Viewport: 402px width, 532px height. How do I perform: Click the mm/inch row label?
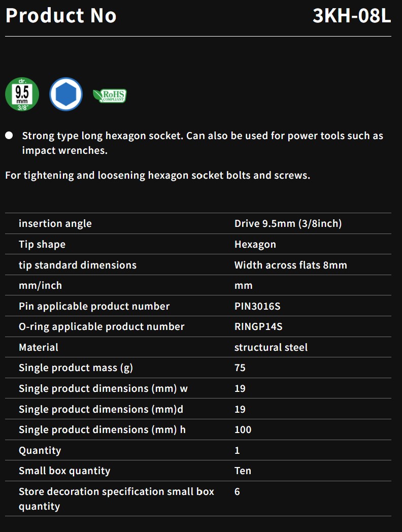click(41, 285)
